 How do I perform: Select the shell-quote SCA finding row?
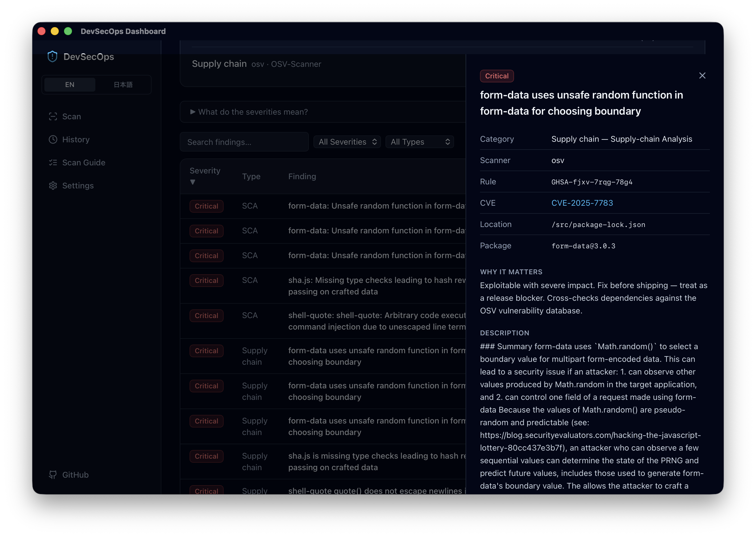(323, 321)
